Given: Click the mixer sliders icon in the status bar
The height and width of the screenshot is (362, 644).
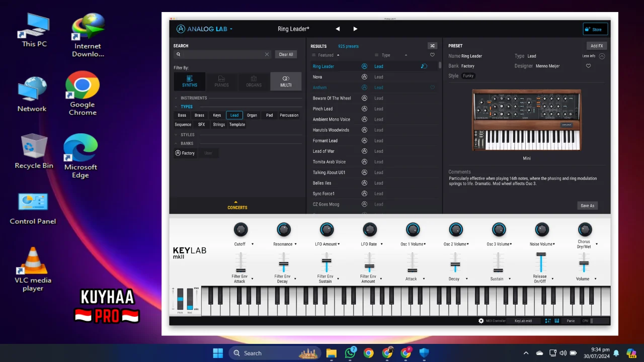Looking at the screenshot, I should coord(548,321).
